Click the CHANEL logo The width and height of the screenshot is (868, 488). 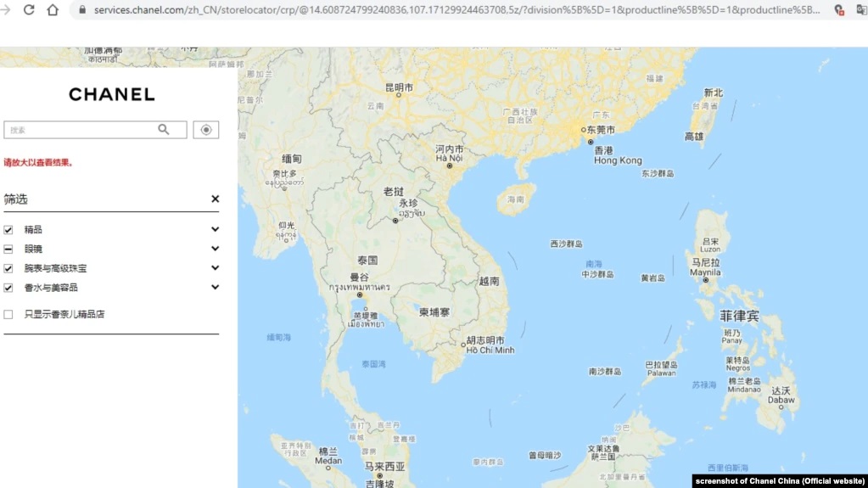(x=112, y=94)
